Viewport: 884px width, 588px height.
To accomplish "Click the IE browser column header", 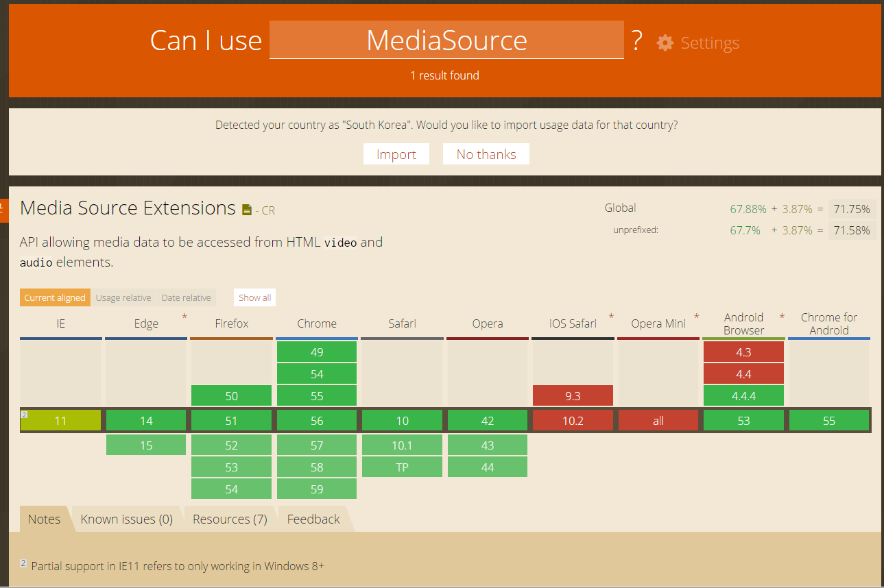I will [61, 323].
